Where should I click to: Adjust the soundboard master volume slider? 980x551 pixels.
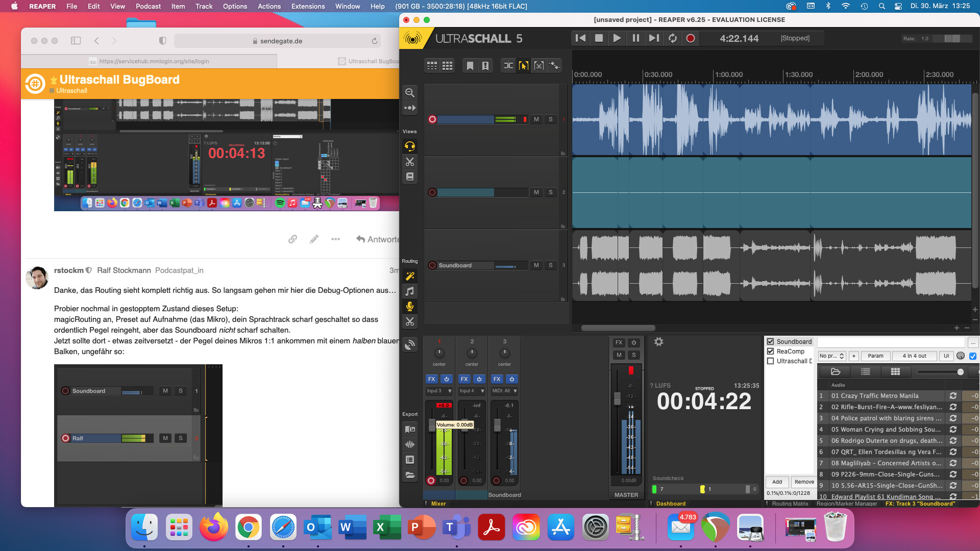point(940,372)
